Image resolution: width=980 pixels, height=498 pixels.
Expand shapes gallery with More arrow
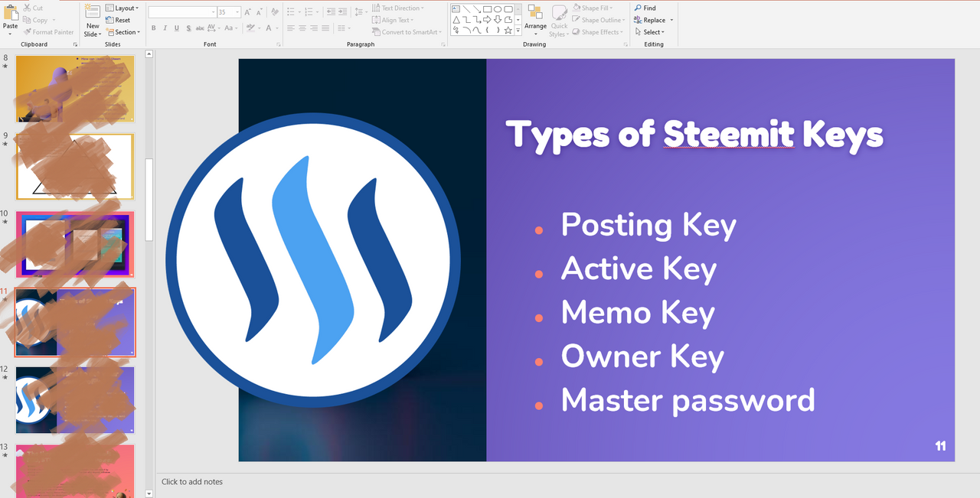point(518,30)
